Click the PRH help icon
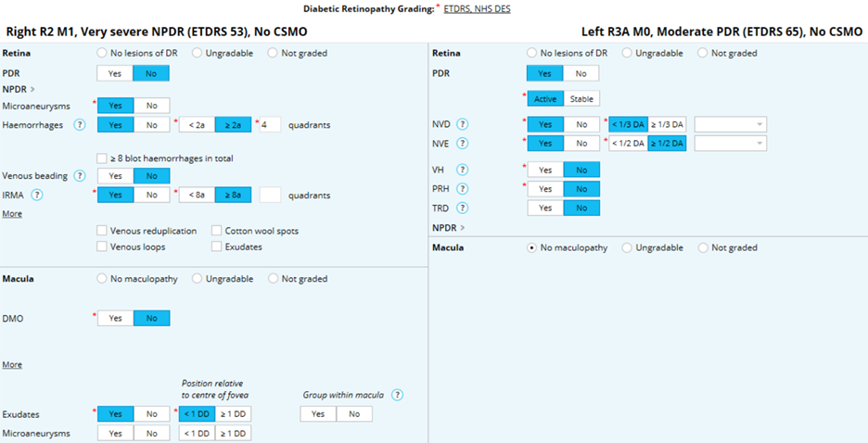 (463, 189)
